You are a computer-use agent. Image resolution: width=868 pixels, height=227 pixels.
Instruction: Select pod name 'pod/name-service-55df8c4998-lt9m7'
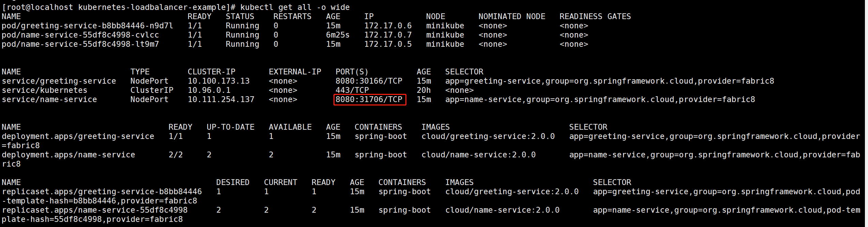(x=80, y=44)
